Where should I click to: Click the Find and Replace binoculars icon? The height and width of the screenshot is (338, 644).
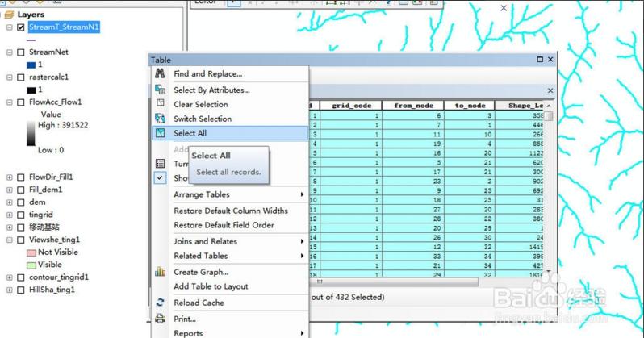160,73
